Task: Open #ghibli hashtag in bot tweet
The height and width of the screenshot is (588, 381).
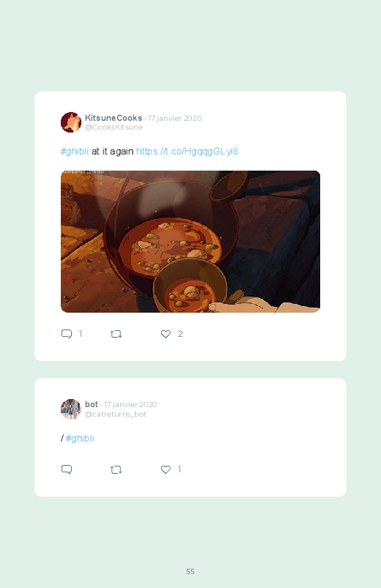Action: (80, 438)
